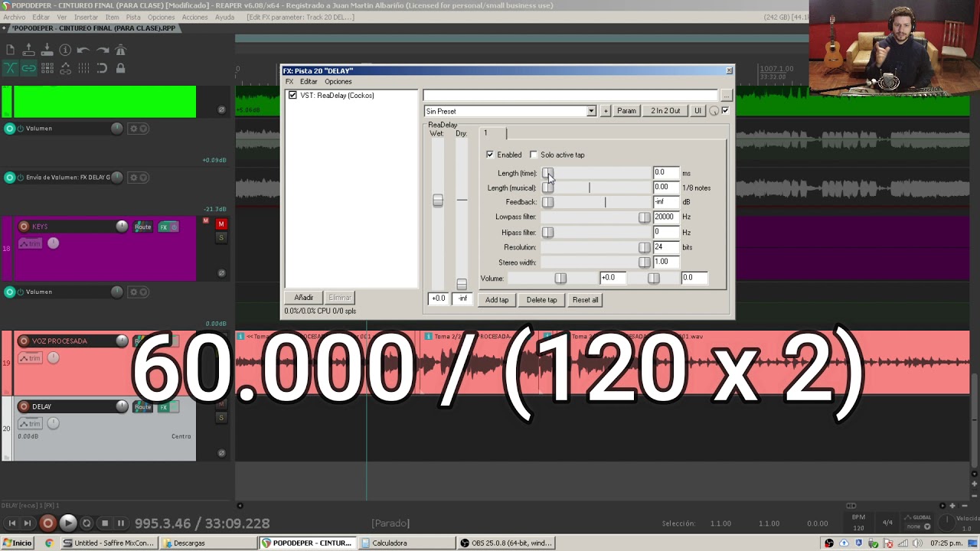This screenshot has height=551, width=980.
Task: Arm recording on the KEYS track
Action: pyautogui.click(x=24, y=227)
